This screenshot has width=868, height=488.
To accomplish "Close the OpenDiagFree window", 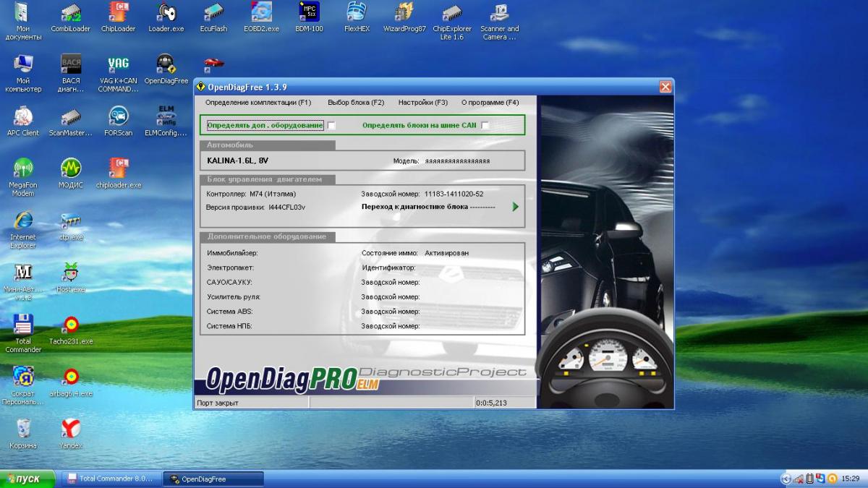I will click(x=665, y=87).
